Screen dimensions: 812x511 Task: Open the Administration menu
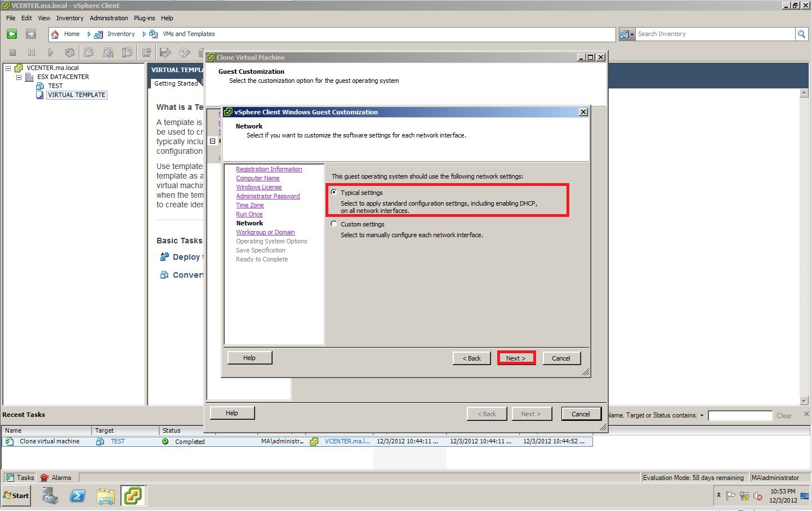coord(109,18)
